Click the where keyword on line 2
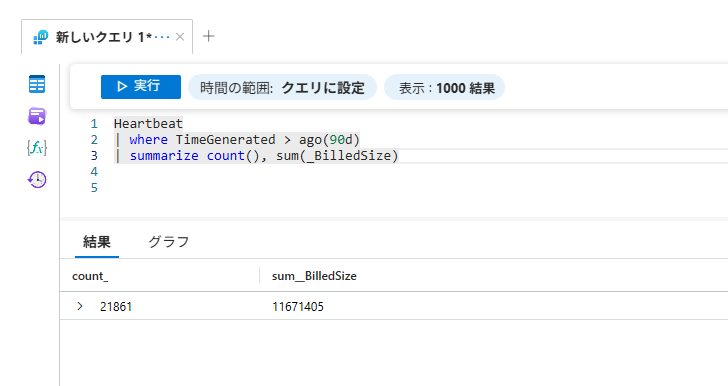The width and height of the screenshot is (728, 386). click(149, 139)
